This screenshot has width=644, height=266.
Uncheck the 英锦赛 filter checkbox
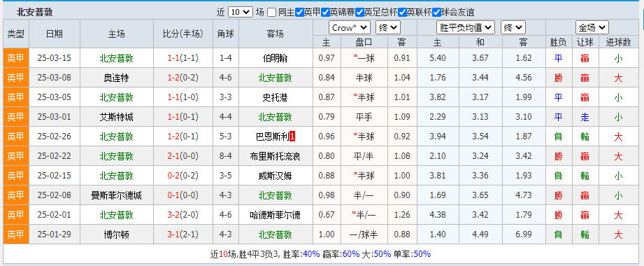325,13
